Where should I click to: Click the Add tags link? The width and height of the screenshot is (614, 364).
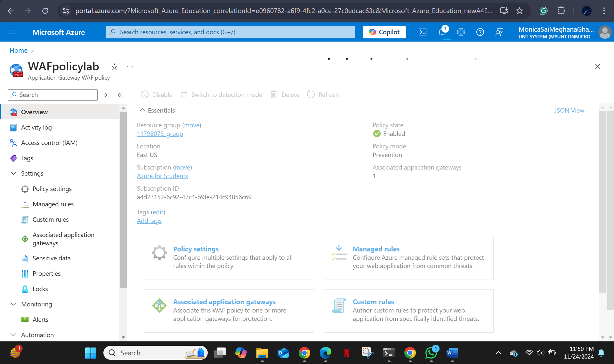(149, 221)
